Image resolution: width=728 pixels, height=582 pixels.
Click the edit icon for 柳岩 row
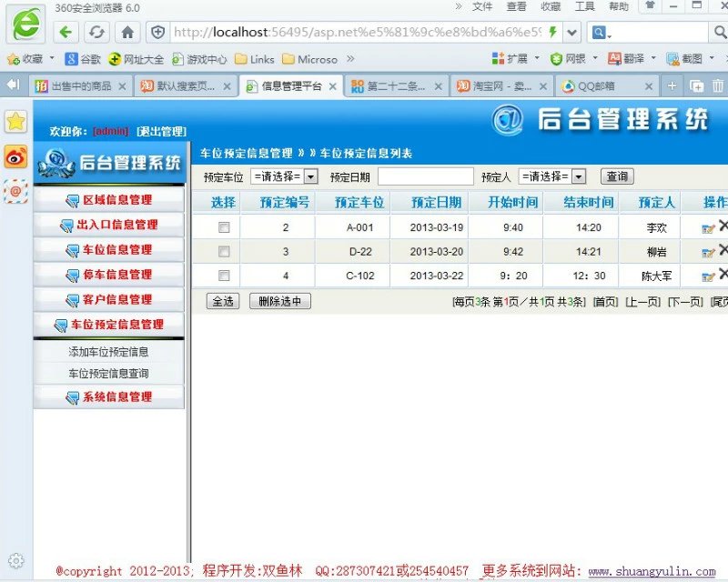[708, 252]
